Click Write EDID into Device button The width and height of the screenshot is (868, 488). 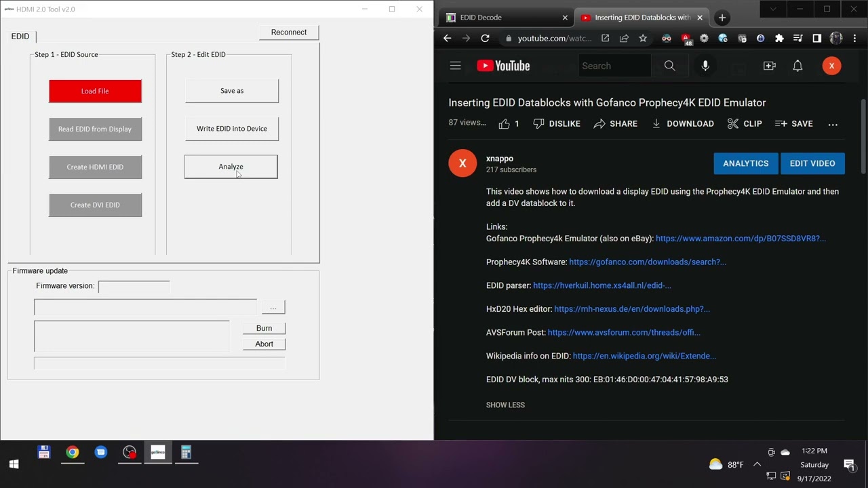pos(232,129)
